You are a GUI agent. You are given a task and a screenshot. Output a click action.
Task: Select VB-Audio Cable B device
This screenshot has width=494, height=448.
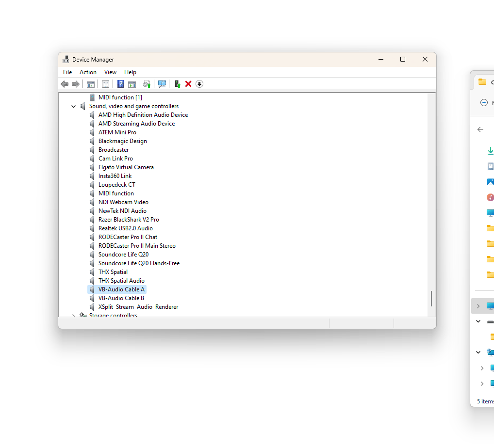(x=121, y=299)
